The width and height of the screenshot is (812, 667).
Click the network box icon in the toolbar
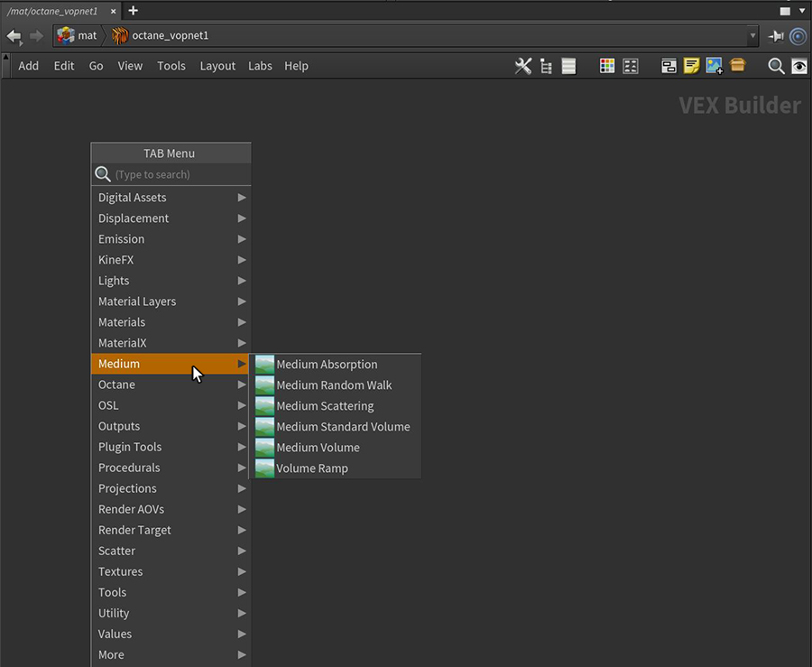click(669, 66)
